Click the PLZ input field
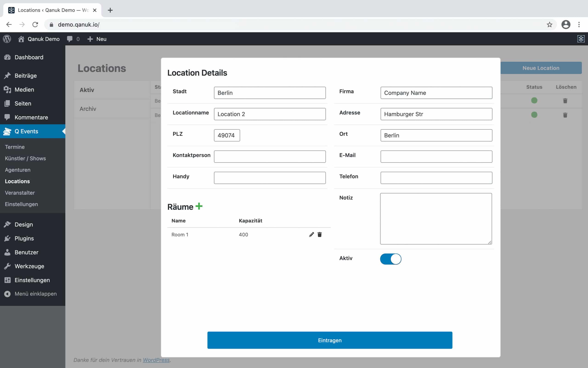The image size is (588, 368). [x=227, y=135]
